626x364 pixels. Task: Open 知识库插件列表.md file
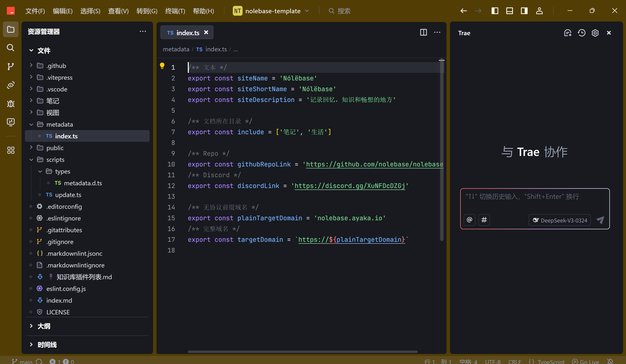coord(84,277)
